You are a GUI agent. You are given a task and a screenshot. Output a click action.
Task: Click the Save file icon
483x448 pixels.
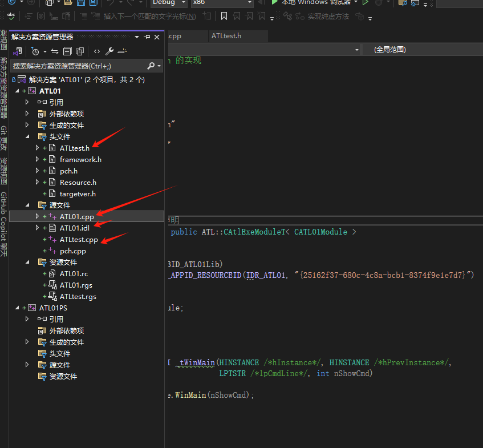pyautogui.click(x=81, y=3)
